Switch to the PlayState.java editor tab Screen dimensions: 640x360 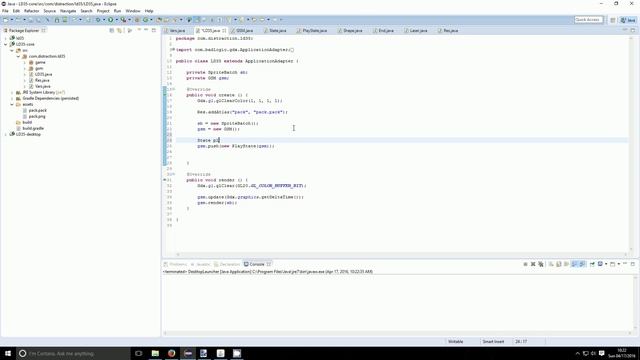tap(314, 31)
